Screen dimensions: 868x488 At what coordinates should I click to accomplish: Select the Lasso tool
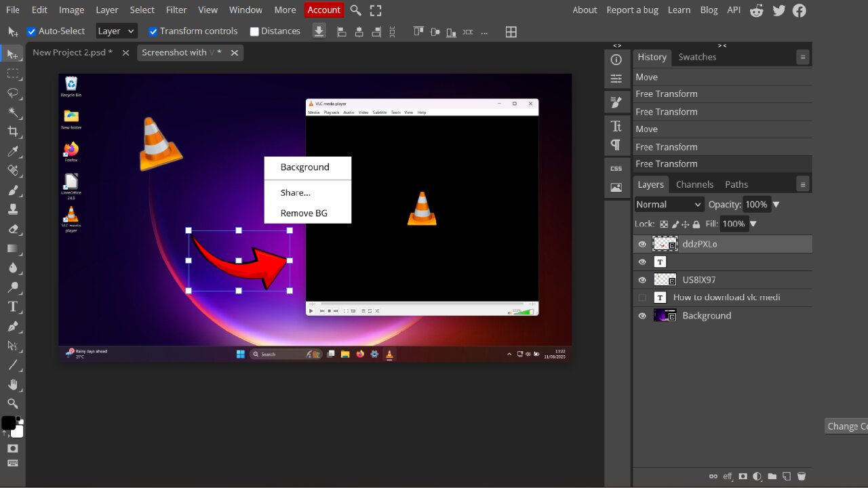click(12, 93)
